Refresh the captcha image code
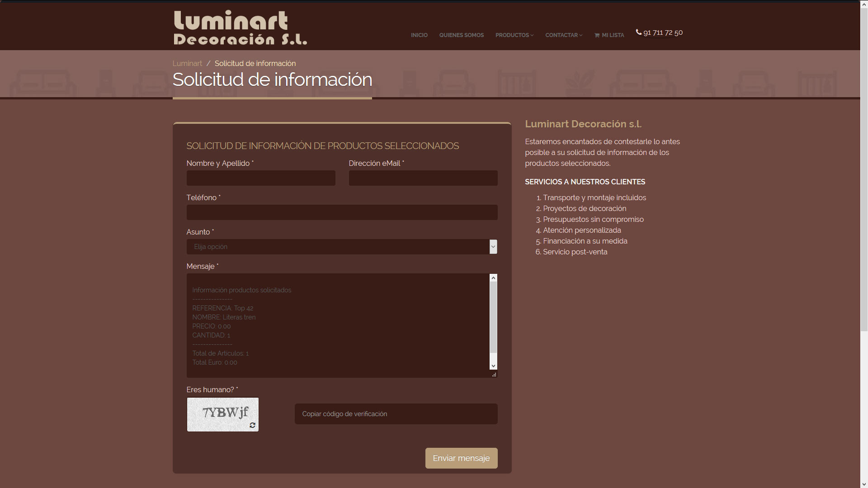868x488 pixels. coord(252,425)
